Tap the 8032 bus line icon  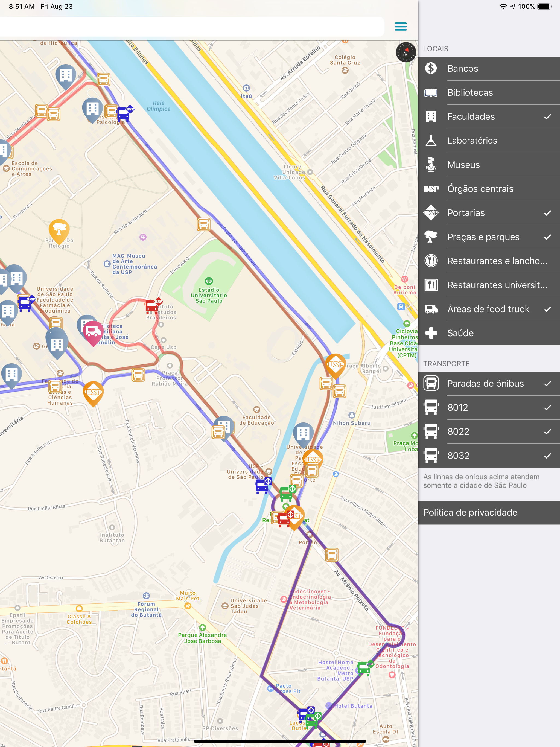click(x=431, y=455)
